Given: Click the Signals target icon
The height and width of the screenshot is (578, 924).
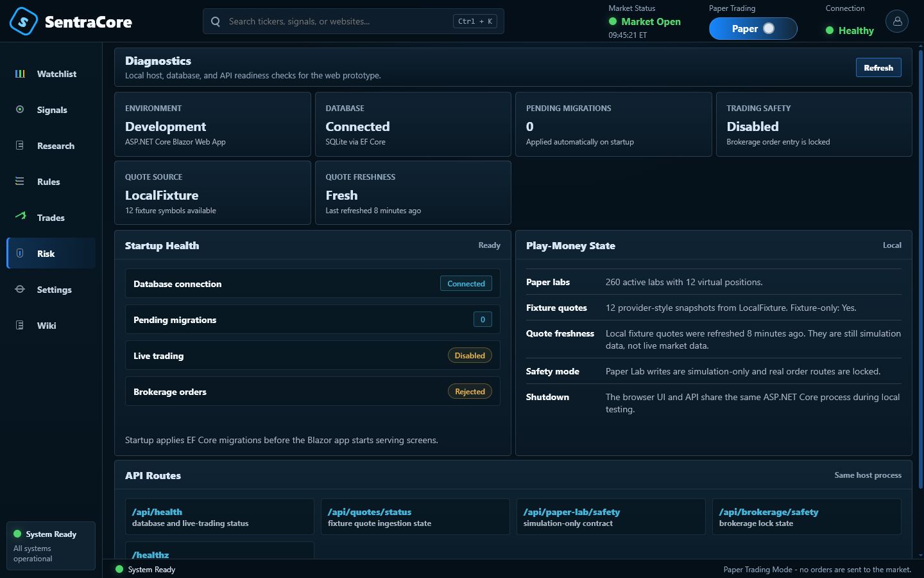Looking at the screenshot, I should 20,110.
